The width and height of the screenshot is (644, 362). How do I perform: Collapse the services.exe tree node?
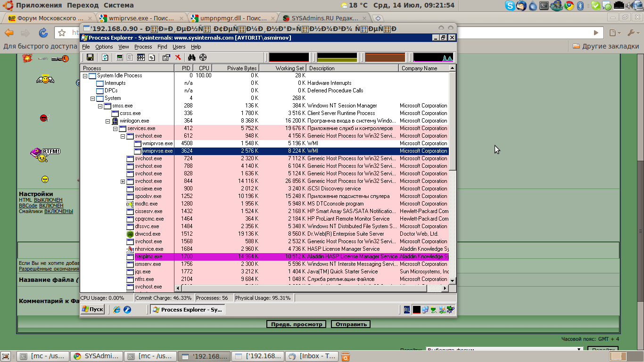(116, 128)
